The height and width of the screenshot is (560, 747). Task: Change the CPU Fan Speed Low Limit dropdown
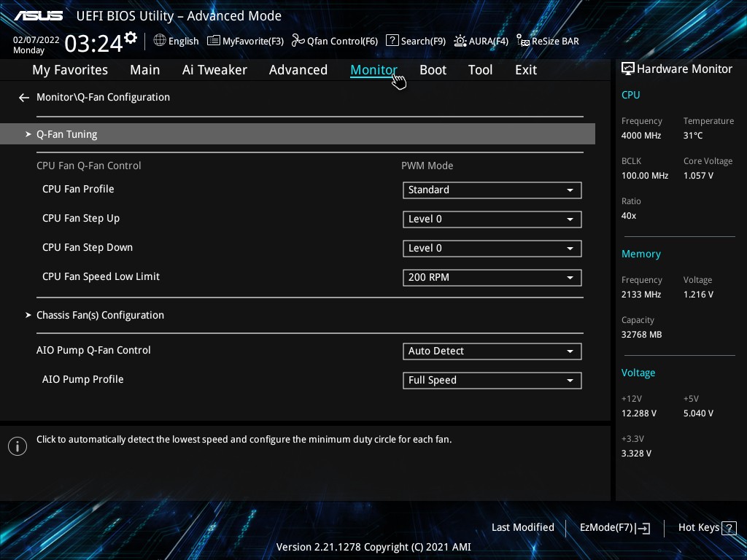pyautogui.click(x=492, y=277)
